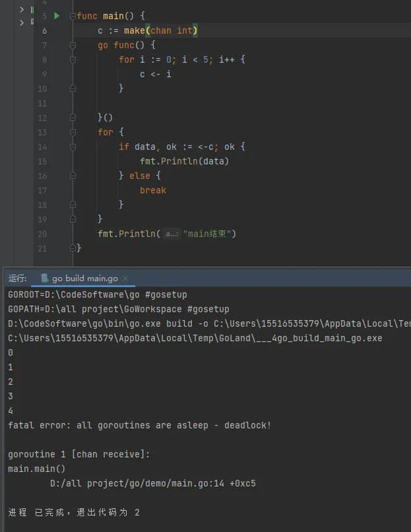
Task: Click 'fatal error: all goroutines are asleep' line
Action: (x=139, y=425)
